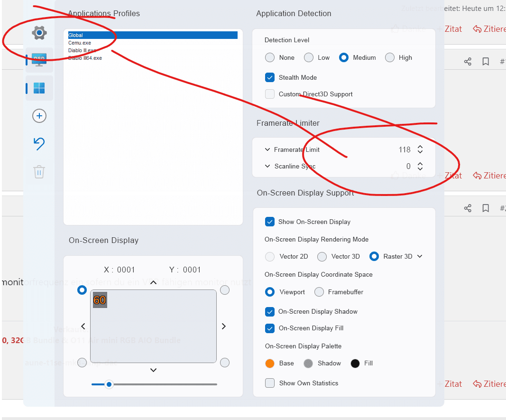This screenshot has height=420, width=506.
Task: Select Vector 2D rendering mode
Action: pos(270,257)
